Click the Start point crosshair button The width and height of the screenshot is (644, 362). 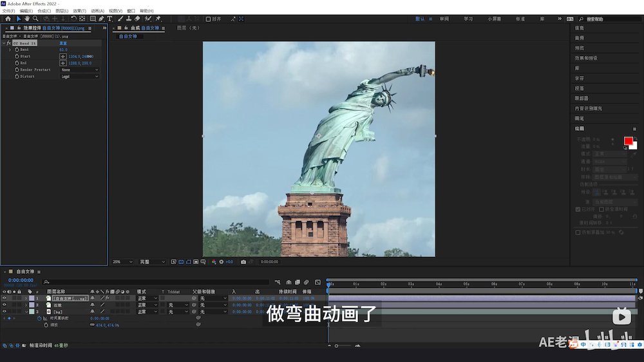(63, 56)
